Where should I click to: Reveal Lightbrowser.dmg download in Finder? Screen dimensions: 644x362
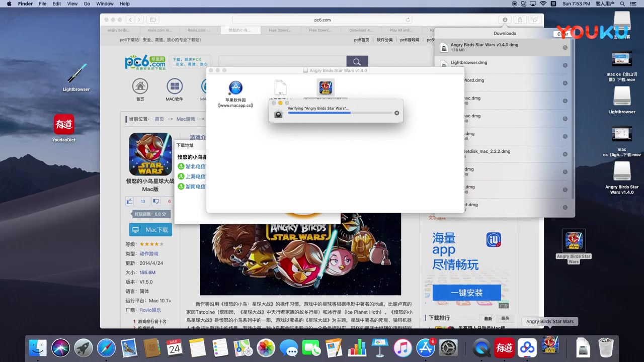coord(565,65)
